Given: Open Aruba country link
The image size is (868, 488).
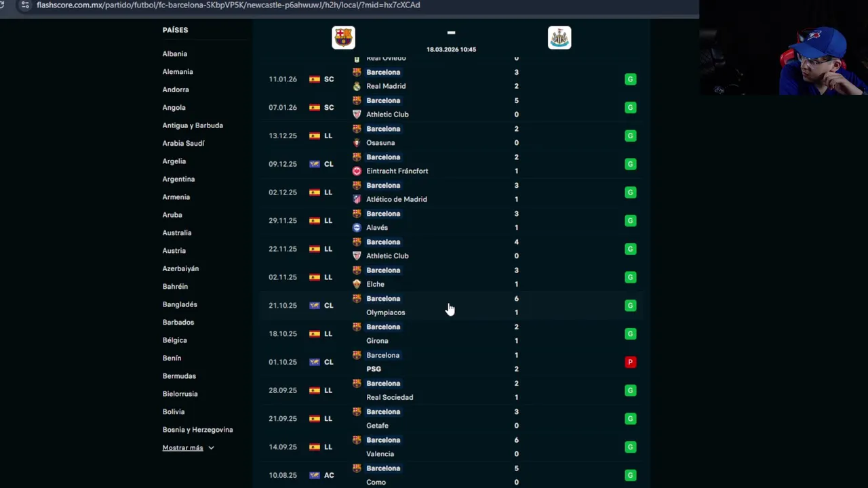Looking at the screenshot, I should (172, 215).
